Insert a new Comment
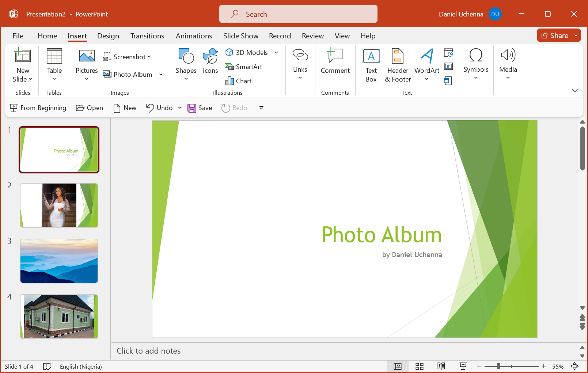 335,61
